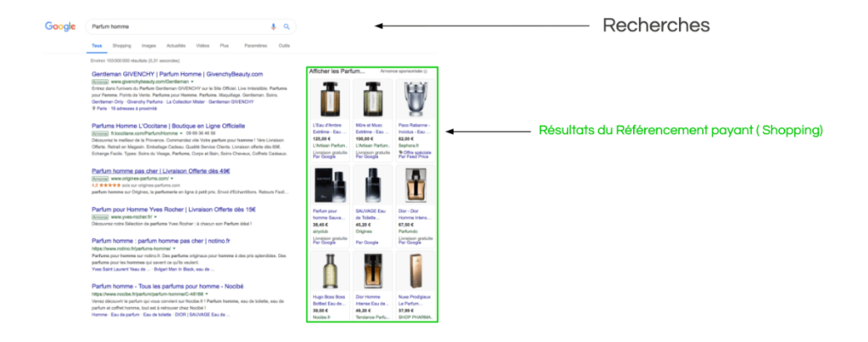The height and width of the screenshot is (342, 868).
Task: Open 'Parfum pour homme Sauvage' product image
Action: coord(329,185)
